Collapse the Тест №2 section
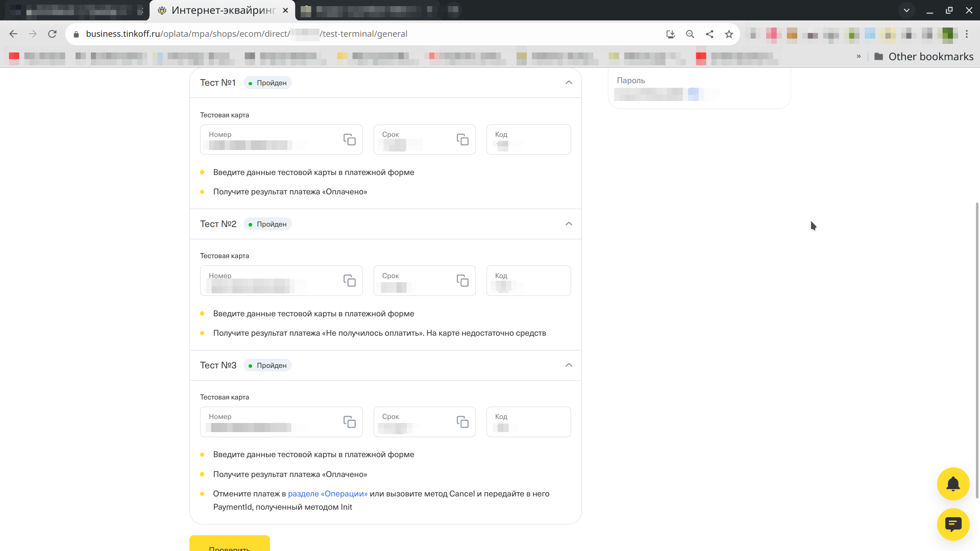Image resolution: width=980 pixels, height=551 pixels. click(569, 224)
